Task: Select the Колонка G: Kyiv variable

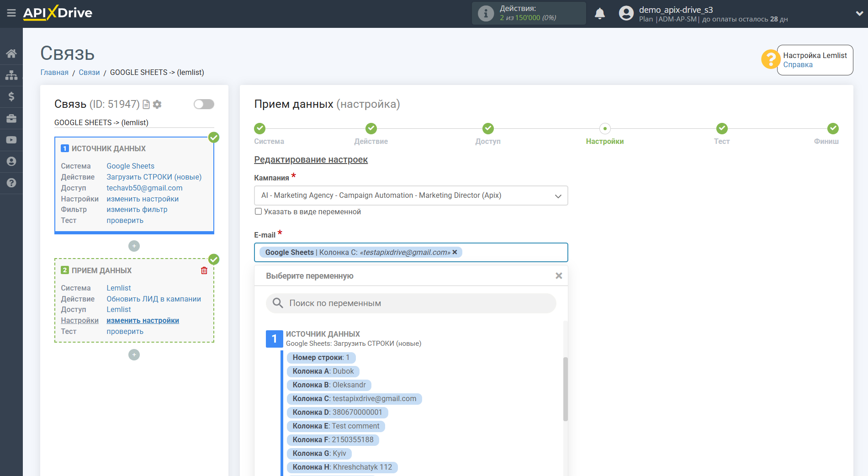Action: tap(319, 454)
